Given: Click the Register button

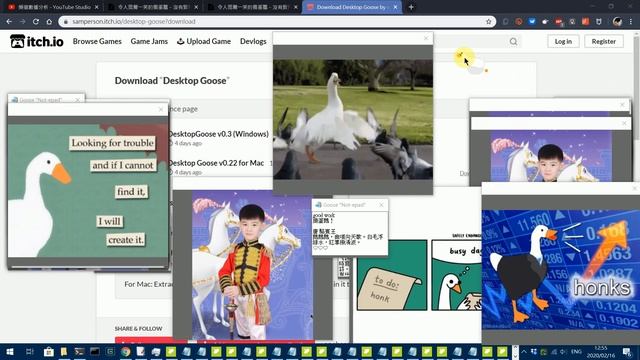Looking at the screenshot, I should coord(604,41).
